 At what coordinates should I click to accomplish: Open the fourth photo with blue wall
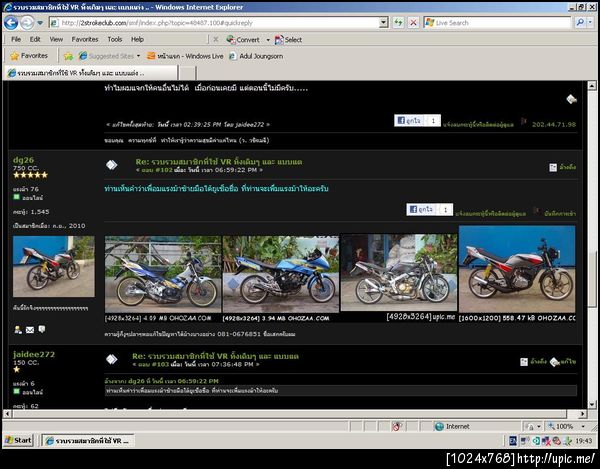[517, 269]
